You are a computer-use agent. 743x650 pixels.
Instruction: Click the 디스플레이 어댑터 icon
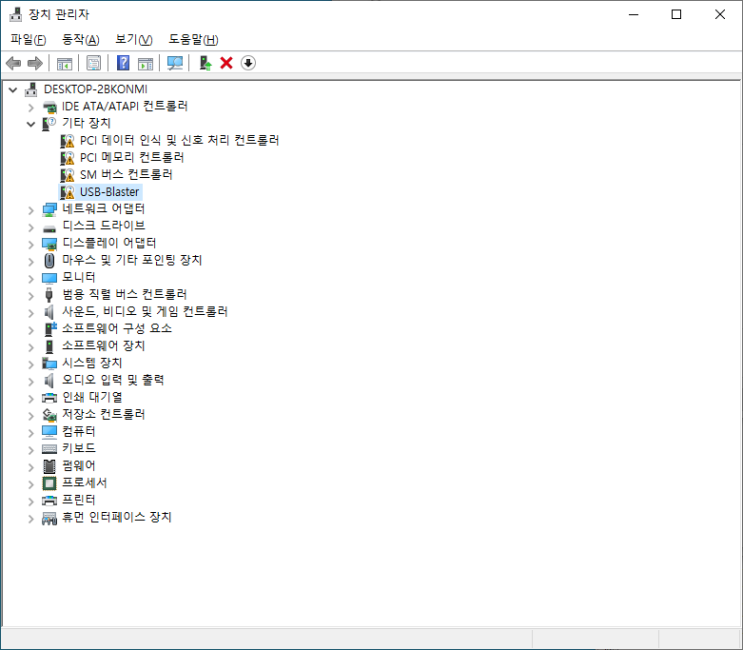[x=49, y=244]
